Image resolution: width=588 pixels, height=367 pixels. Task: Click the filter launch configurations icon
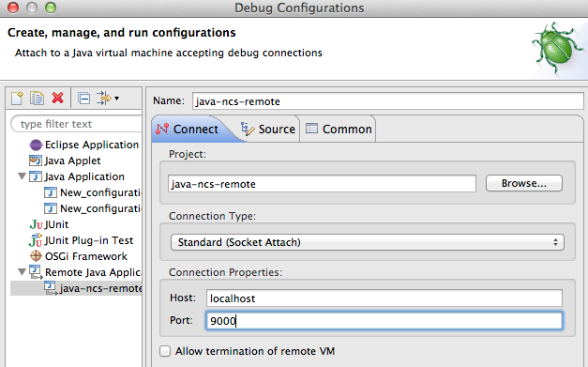[x=104, y=98]
